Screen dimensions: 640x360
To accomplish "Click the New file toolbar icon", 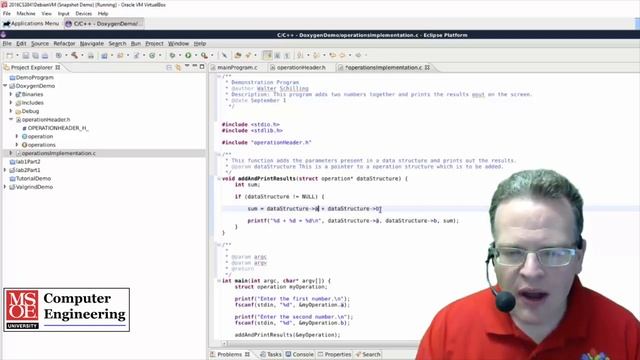I will click(x=9, y=55).
